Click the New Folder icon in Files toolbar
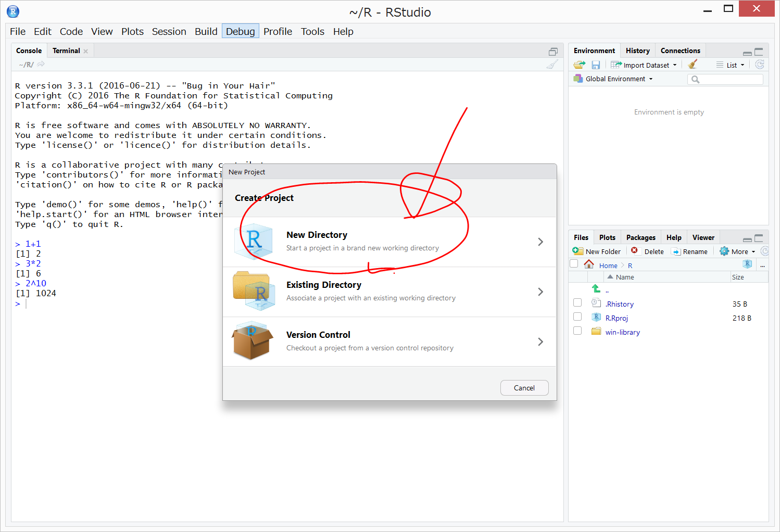 pyautogui.click(x=578, y=251)
